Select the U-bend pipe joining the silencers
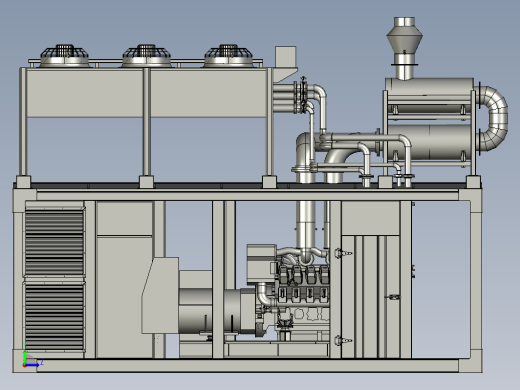 click(x=495, y=118)
